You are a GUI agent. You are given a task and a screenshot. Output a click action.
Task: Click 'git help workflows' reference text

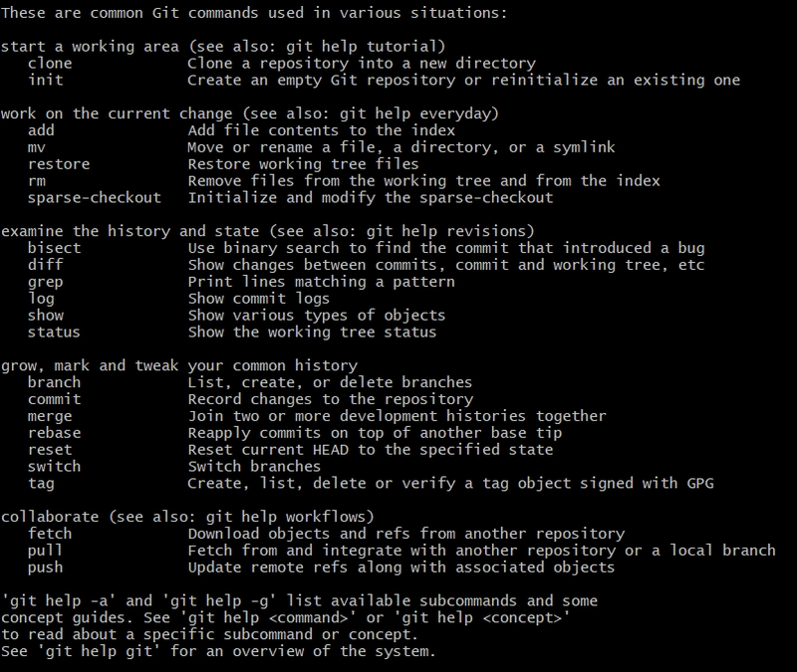point(285,517)
